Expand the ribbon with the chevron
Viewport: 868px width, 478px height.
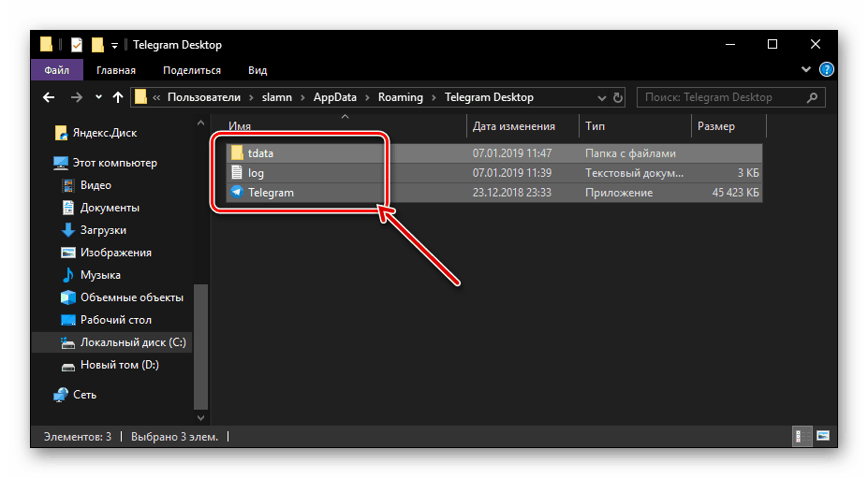806,70
